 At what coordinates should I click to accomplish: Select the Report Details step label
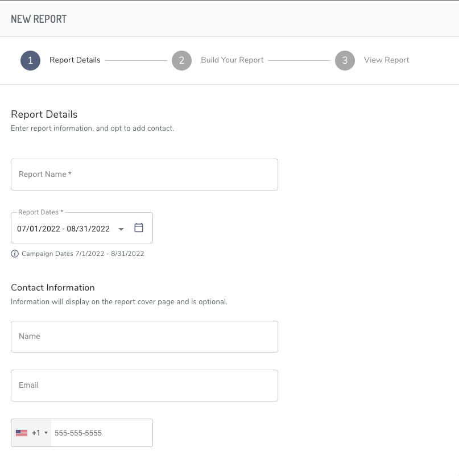[x=75, y=60]
